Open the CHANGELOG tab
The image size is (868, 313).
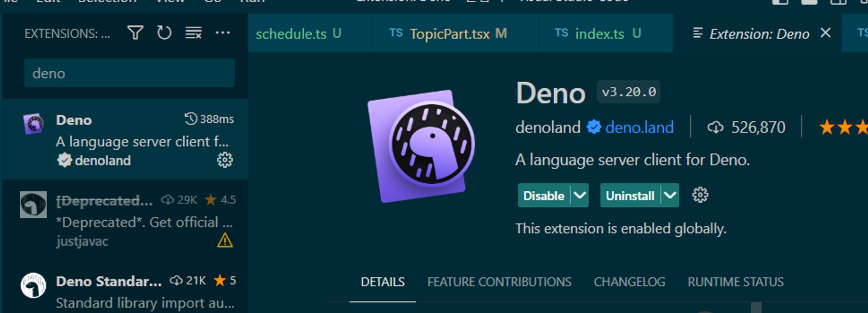(x=629, y=282)
